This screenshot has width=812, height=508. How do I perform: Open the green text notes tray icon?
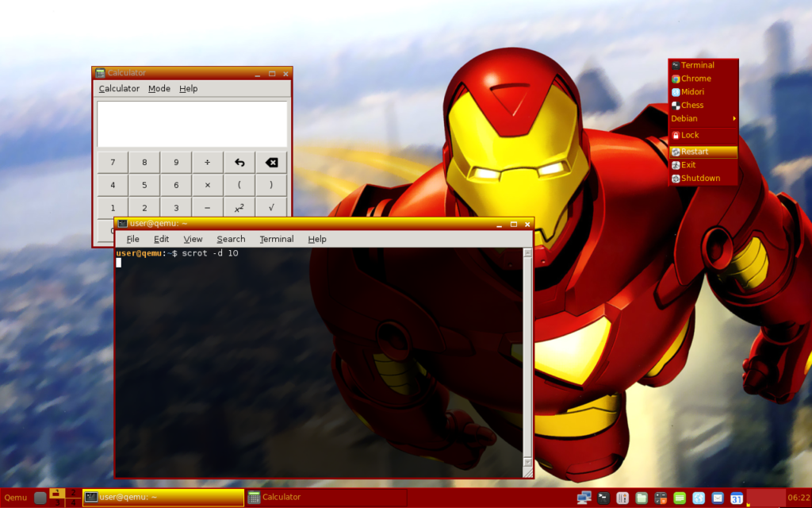click(x=680, y=498)
